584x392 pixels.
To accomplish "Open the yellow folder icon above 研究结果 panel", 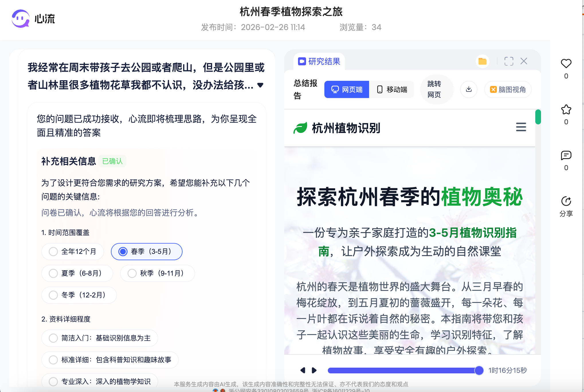I will (x=482, y=61).
